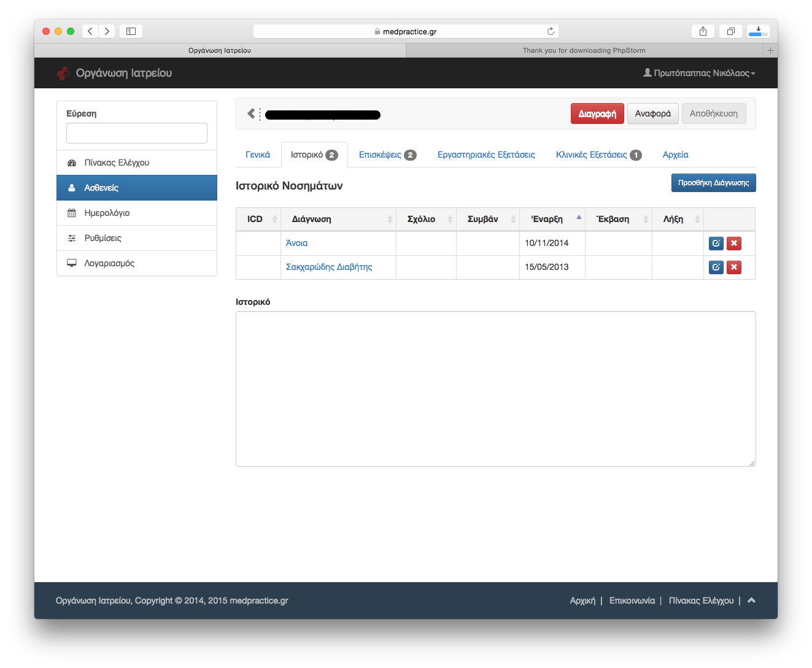The height and width of the screenshot is (668, 812).
Task: Click Safari's share icon
Action: point(703,31)
